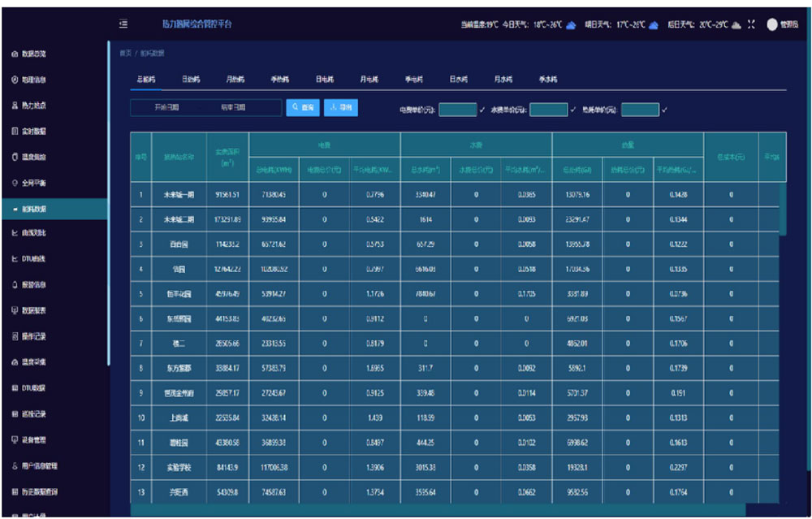This screenshot has width=812, height=519.
Task: Collapse the sidebar with the hamburger icon
Action: pos(123,24)
